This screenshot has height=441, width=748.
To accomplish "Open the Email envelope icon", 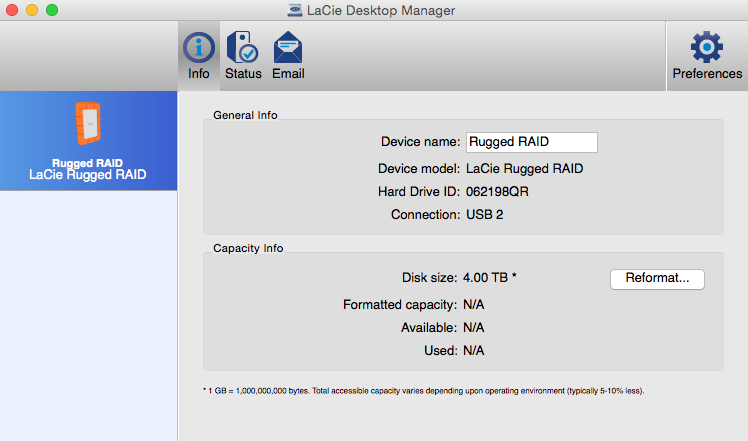I will coord(288,47).
